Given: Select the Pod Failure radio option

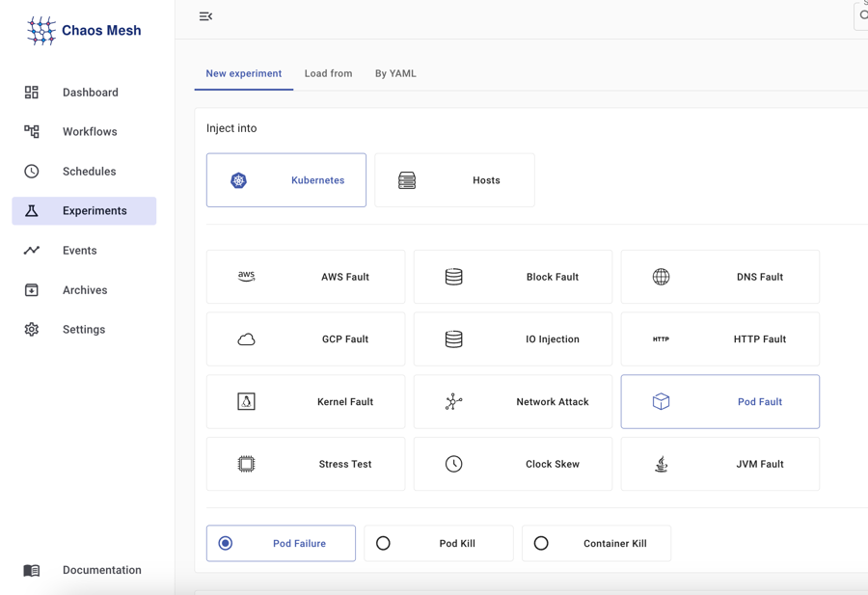Looking at the screenshot, I should point(226,544).
